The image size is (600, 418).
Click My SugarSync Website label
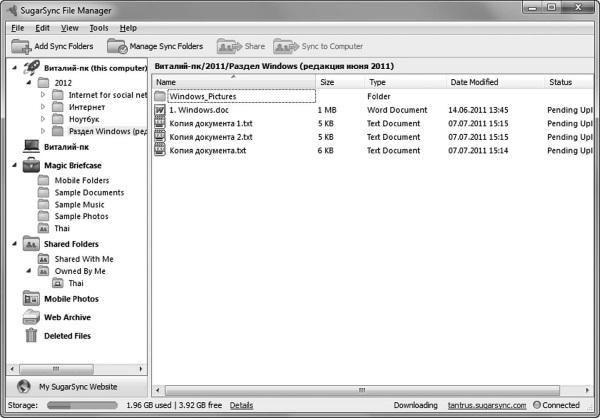pyautogui.click(x=78, y=387)
